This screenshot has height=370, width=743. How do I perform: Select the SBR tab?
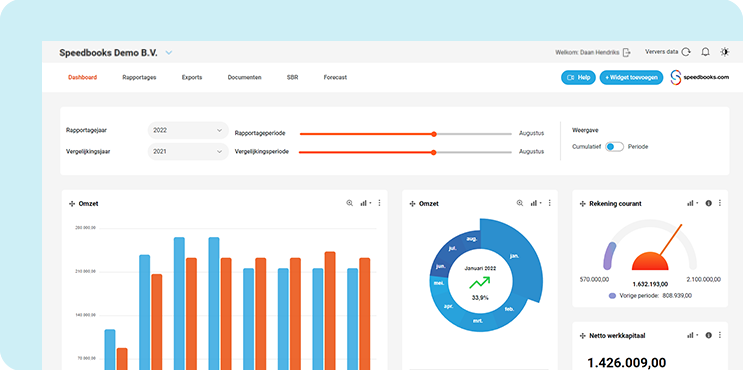(x=292, y=77)
